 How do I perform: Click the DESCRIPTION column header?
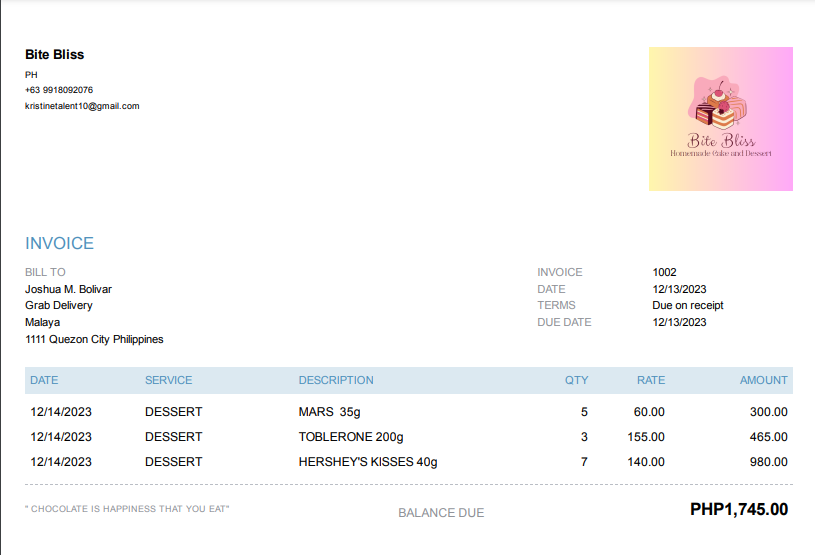pos(336,380)
